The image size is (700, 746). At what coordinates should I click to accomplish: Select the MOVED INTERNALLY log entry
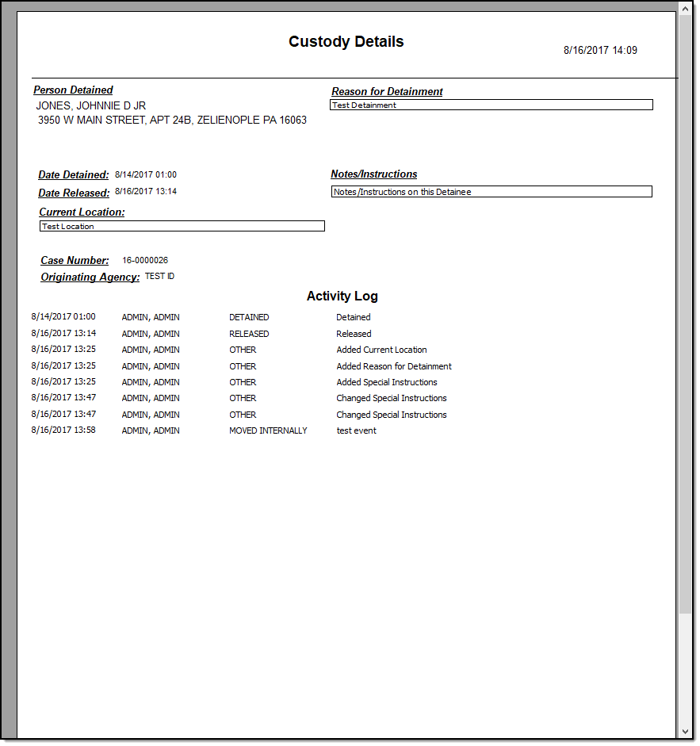click(x=268, y=430)
